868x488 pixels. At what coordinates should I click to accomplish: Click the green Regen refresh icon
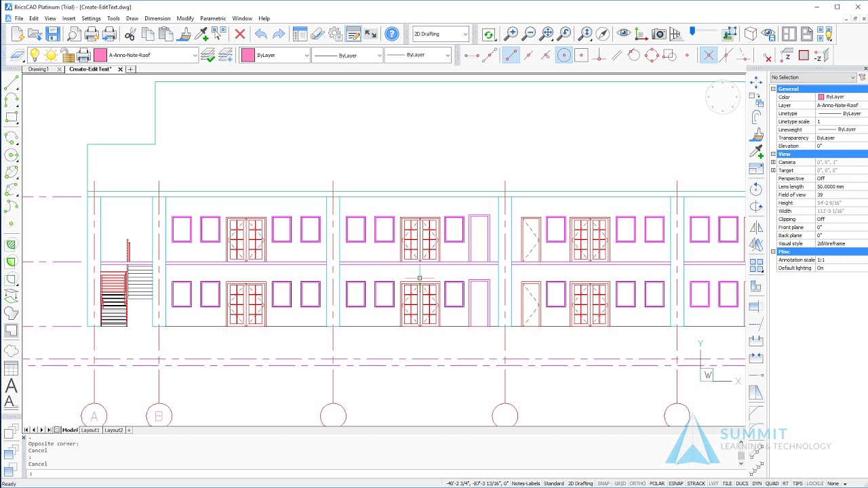[489, 34]
